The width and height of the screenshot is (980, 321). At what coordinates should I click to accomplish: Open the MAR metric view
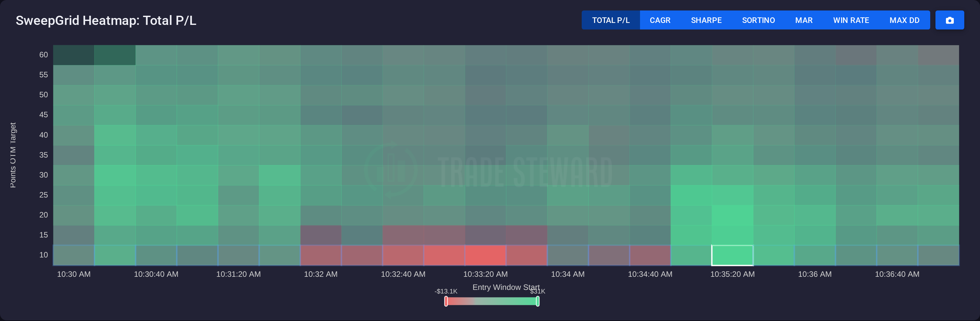click(803, 20)
